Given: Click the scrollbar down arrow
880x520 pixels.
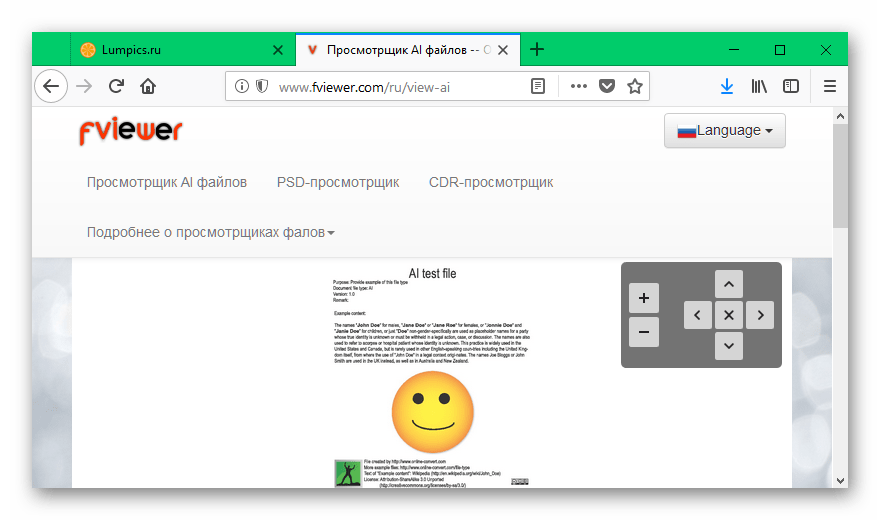Looking at the screenshot, I should pos(840,480).
